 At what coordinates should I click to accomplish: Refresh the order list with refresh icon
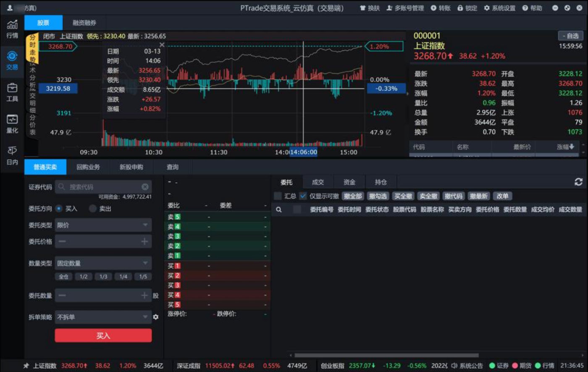(578, 182)
